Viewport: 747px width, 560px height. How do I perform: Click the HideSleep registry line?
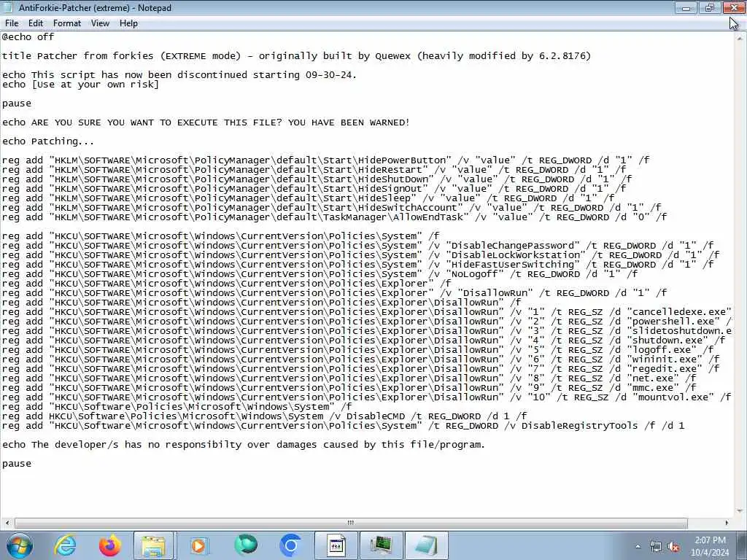pyautogui.click(x=309, y=198)
